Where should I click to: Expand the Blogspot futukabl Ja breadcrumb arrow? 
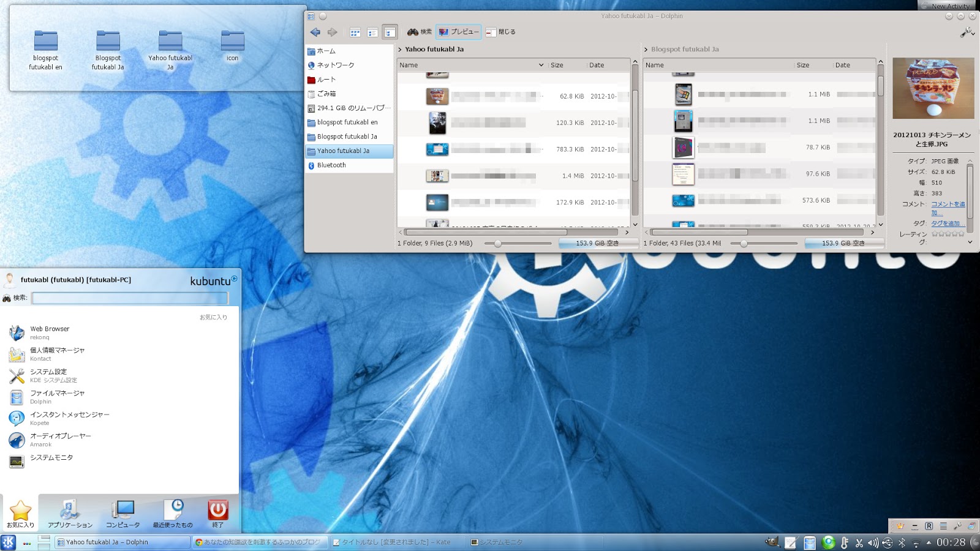click(647, 49)
